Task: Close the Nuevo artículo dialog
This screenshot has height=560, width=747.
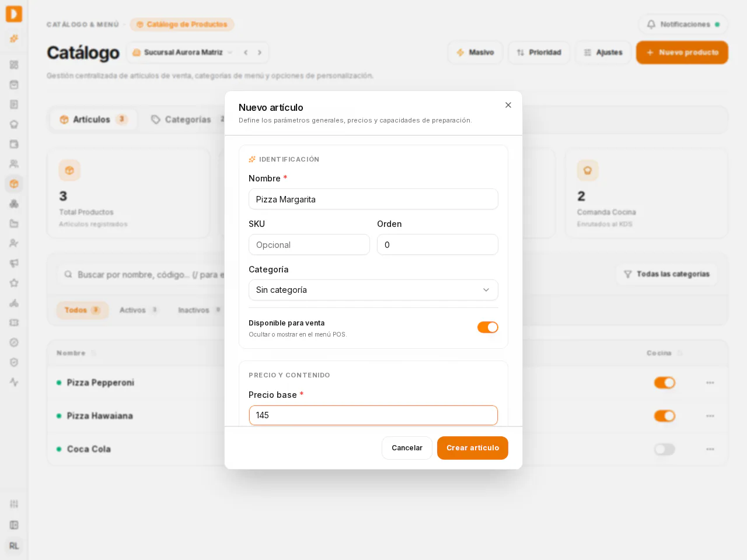Action: (508, 105)
